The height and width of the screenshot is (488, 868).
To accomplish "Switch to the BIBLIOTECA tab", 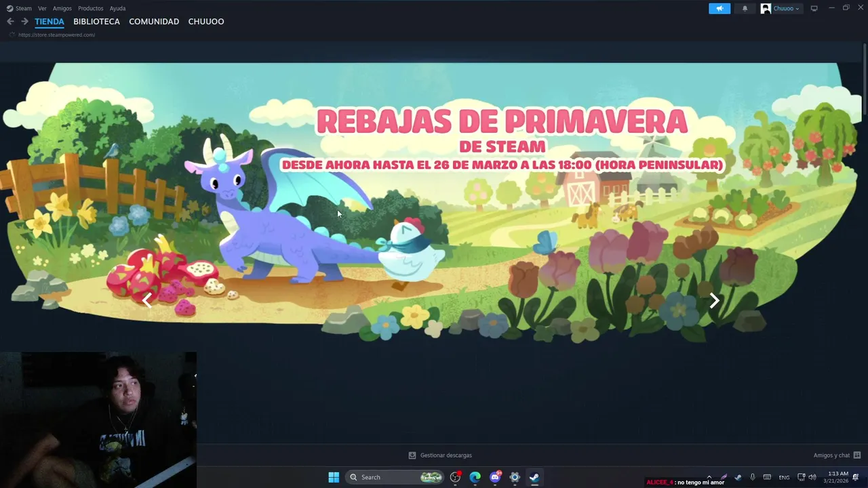I will pos(96,22).
